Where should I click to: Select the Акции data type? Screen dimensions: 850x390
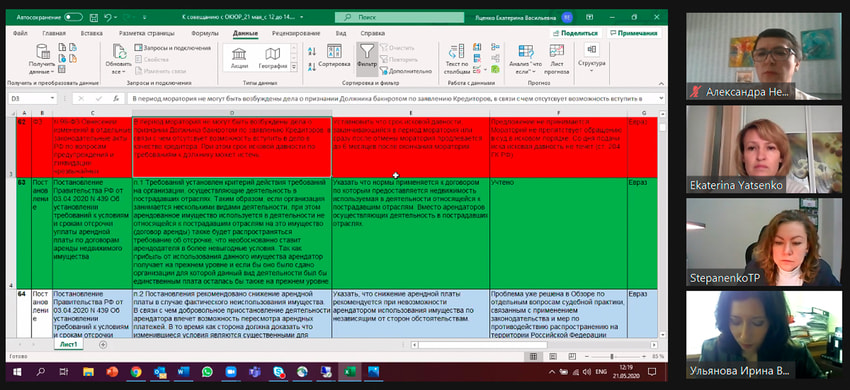coord(239,57)
